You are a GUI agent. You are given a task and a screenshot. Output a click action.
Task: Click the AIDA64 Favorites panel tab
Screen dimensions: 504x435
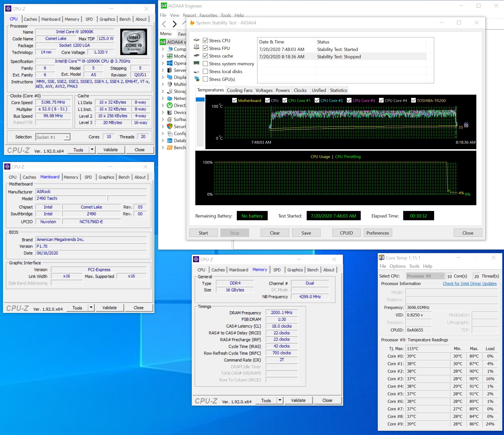pyautogui.click(x=181, y=34)
